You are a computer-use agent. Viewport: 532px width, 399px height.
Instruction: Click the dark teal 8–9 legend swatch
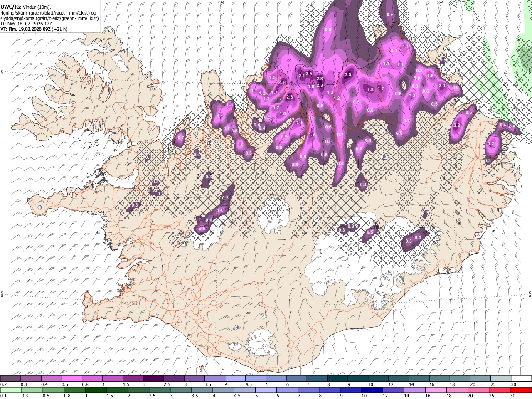337,379
